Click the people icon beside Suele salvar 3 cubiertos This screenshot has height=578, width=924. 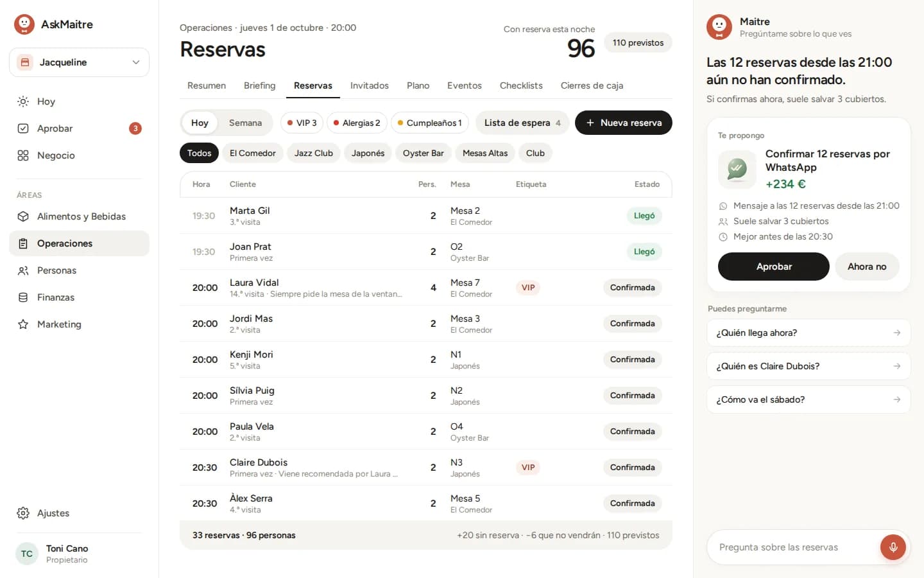[x=723, y=222]
